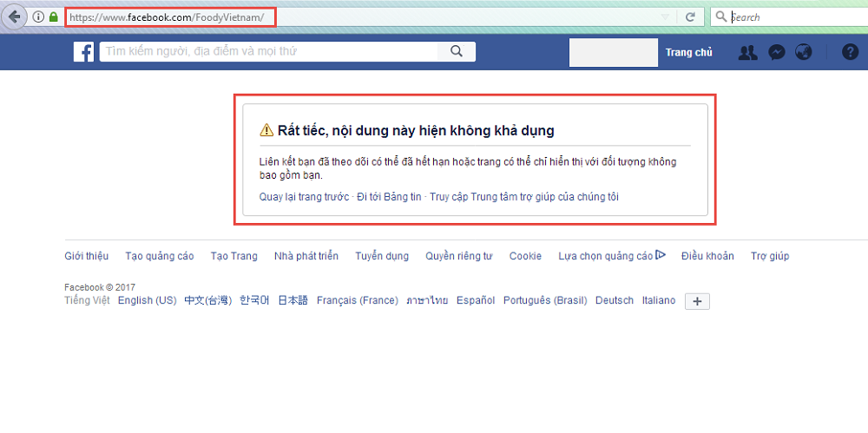The image size is (868, 433).
Task: Click the magnifier in the browser search box
Action: pos(720,16)
